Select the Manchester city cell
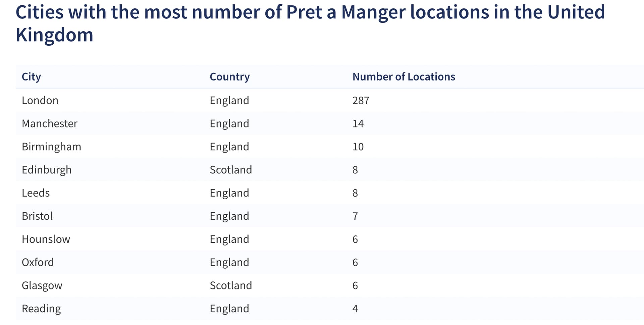Image resolution: width=644 pixels, height=325 pixels. [50, 123]
